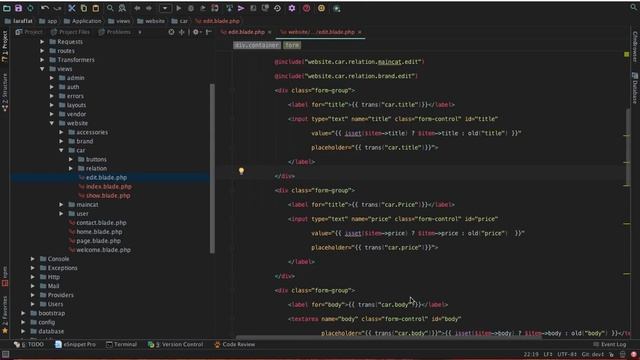Click the Copy icon in toolbar

tap(84, 8)
